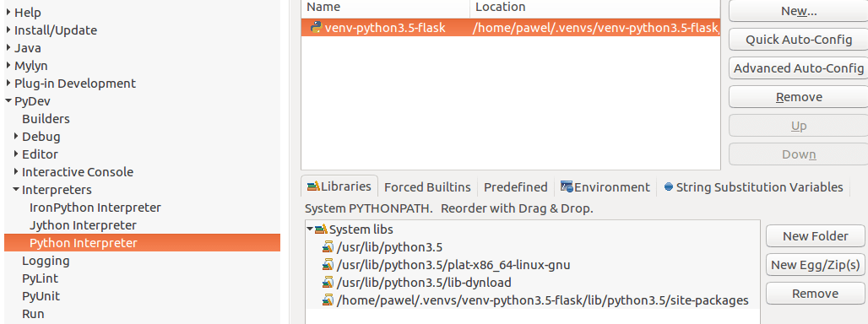Click the icon beside site-packages path
The image size is (868, 324).
coord(328,300)
